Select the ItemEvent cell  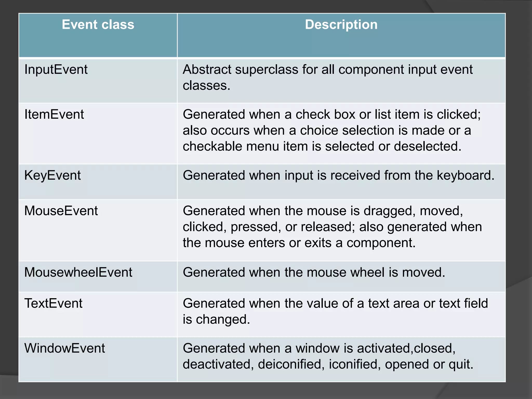(54, 115)
